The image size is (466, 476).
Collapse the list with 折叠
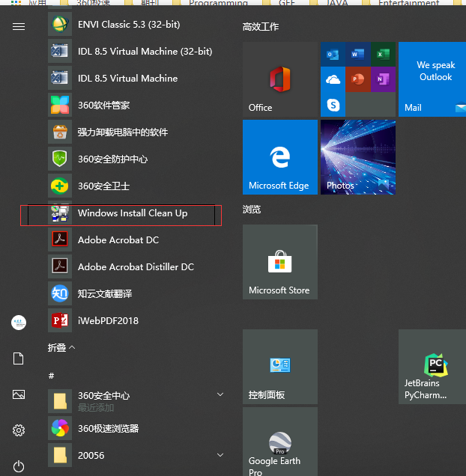(x=61, y=347)
